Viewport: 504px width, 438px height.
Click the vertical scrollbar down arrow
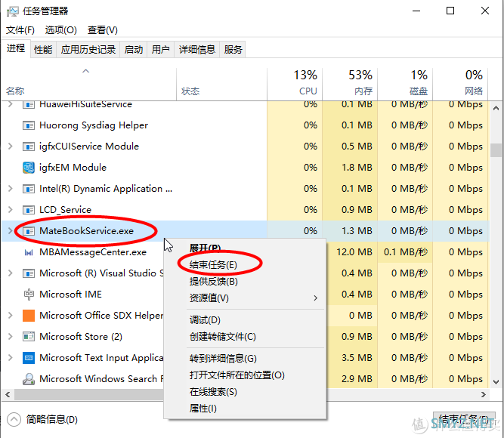(496, 382)
